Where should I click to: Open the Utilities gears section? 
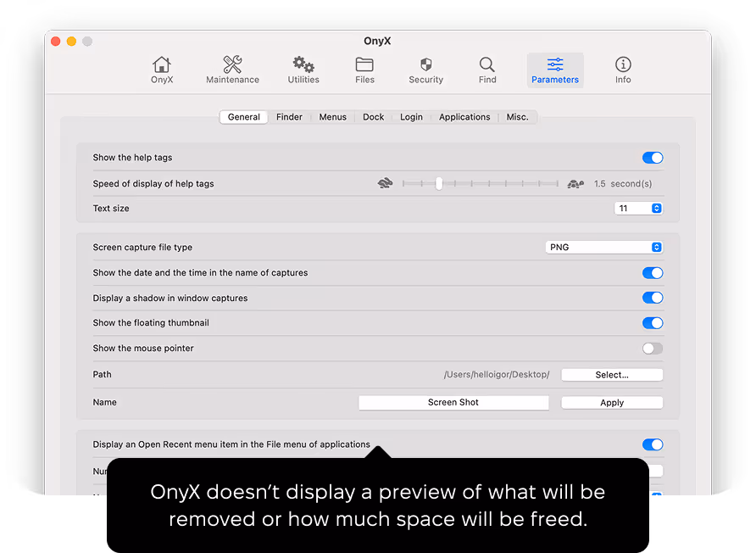[x=303, y=70]
